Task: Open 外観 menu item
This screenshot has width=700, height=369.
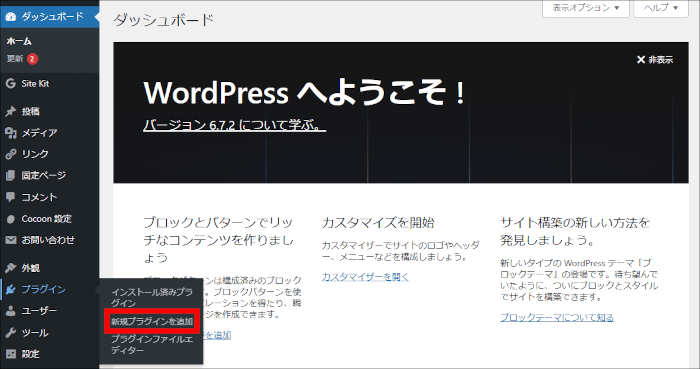Action: [x=50, y=268]
